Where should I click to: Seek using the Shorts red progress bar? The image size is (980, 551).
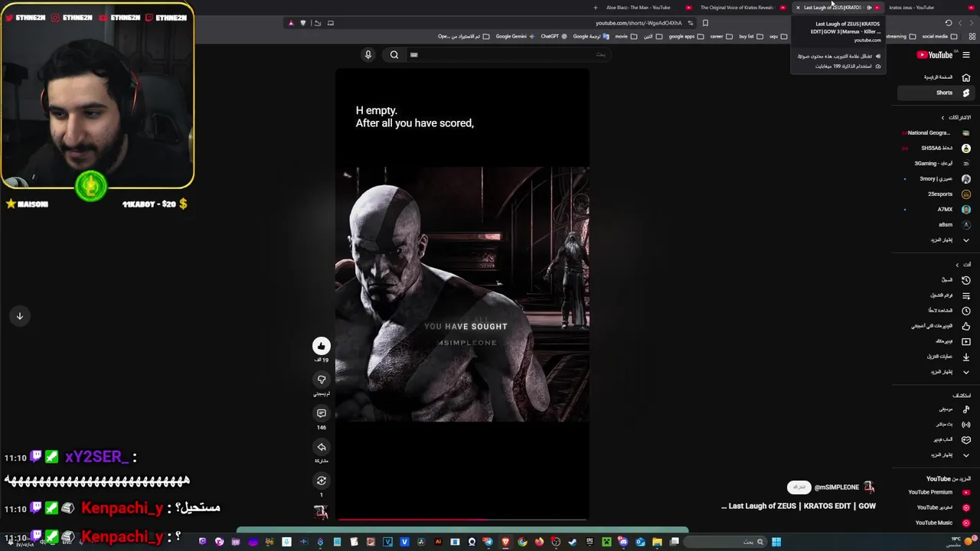[462, 520]
